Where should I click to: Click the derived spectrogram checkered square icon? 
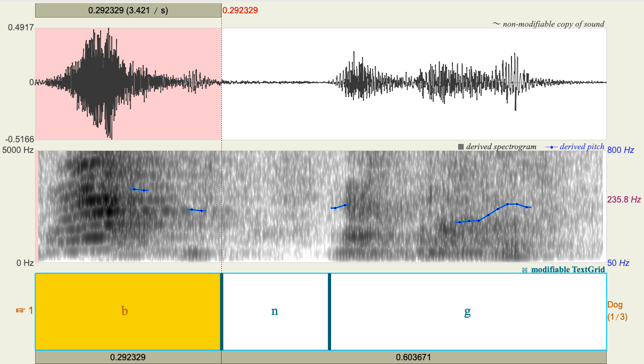[x=461, y=146]
